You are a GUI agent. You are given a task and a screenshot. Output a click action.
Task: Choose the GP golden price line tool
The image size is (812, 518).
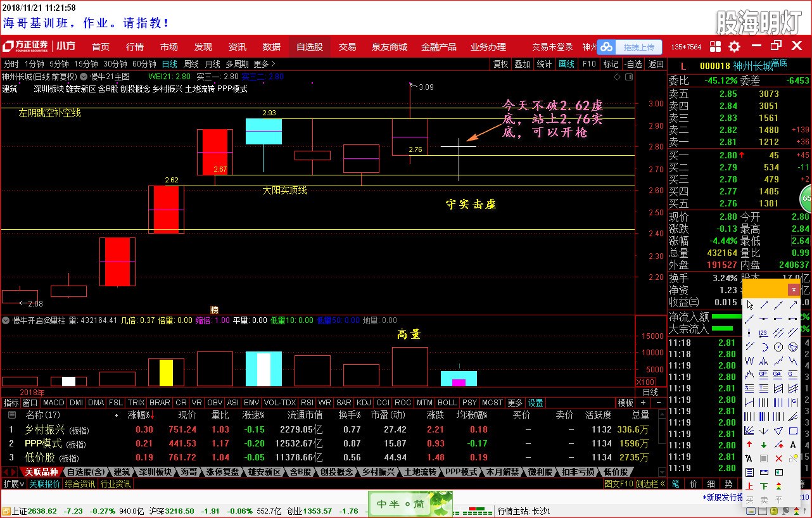[x=764, y=374]
